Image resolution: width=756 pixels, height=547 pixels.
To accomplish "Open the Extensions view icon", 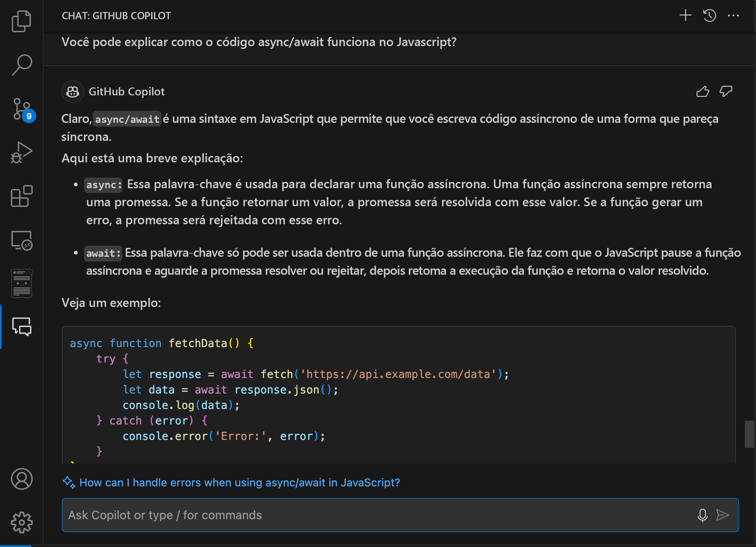I will (x=21, y=196).
